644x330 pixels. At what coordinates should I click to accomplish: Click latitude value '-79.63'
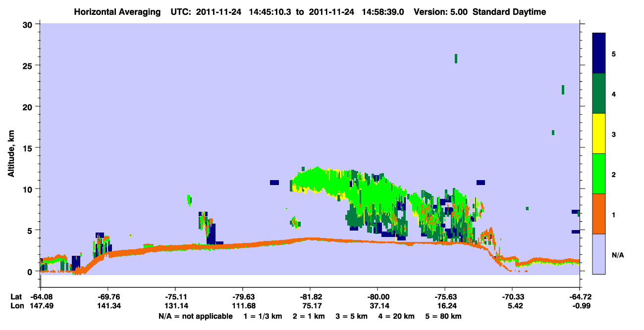[x=243, y=297]
